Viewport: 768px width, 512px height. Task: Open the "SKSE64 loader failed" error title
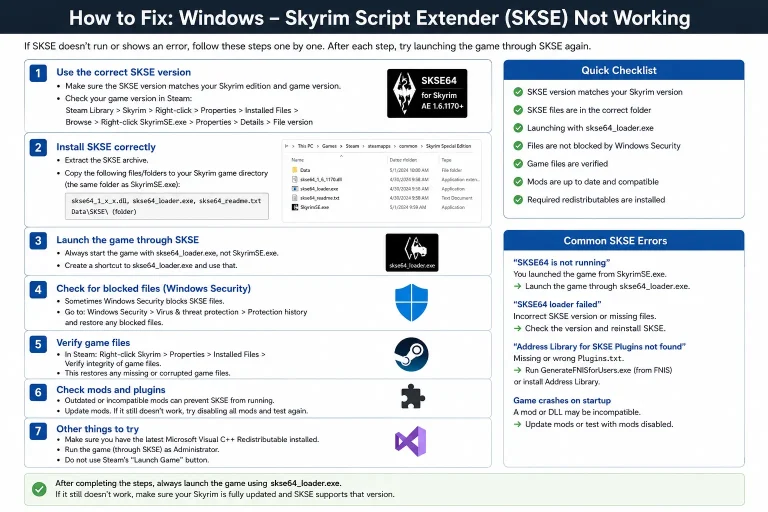tap(557, 304)
